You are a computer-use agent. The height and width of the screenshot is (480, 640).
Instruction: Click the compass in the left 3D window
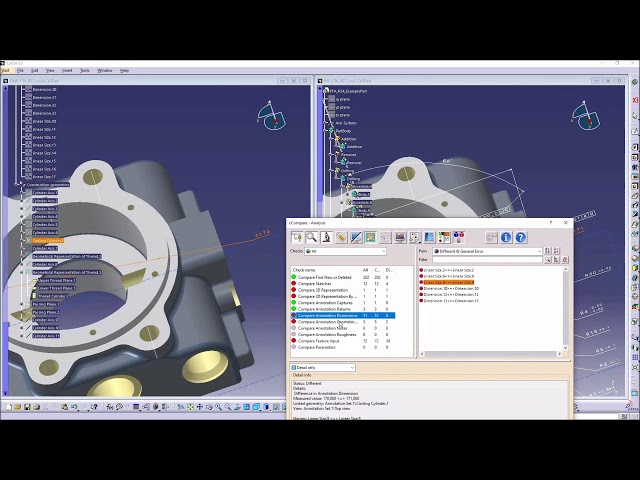pos(271,116)
